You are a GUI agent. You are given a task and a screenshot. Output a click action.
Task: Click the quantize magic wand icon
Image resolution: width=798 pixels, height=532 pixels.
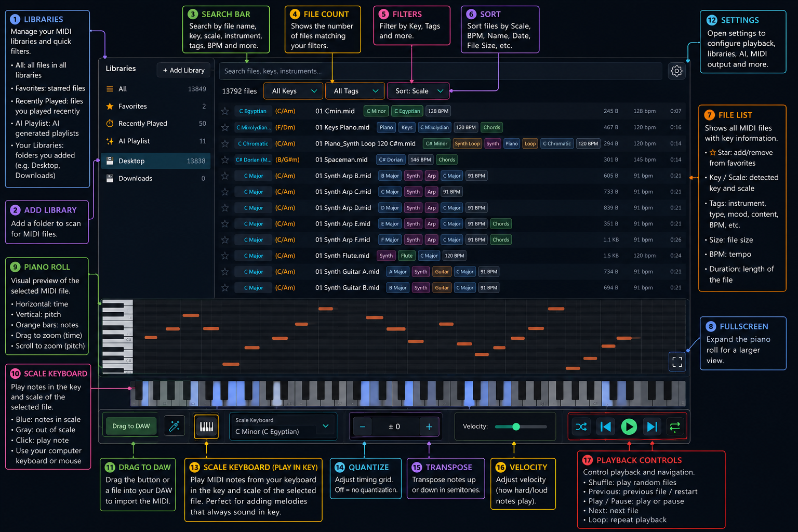[x=175, y=427]
